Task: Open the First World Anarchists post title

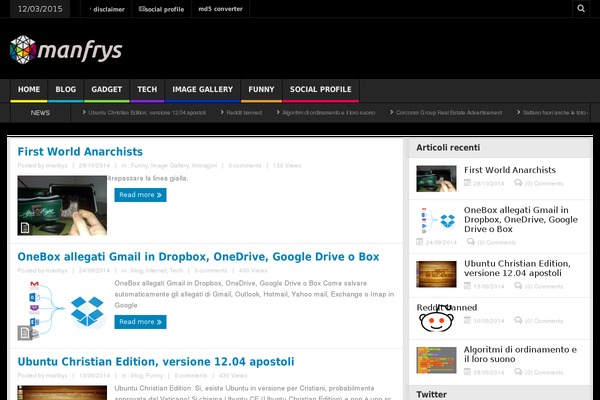Action: click(80, 152)
